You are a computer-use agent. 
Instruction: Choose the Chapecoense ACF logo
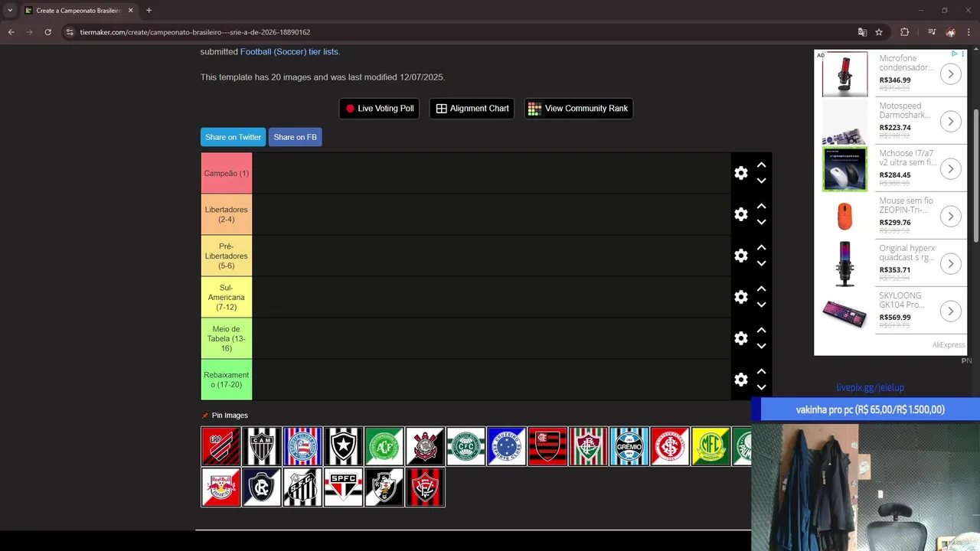coord(384,446)
